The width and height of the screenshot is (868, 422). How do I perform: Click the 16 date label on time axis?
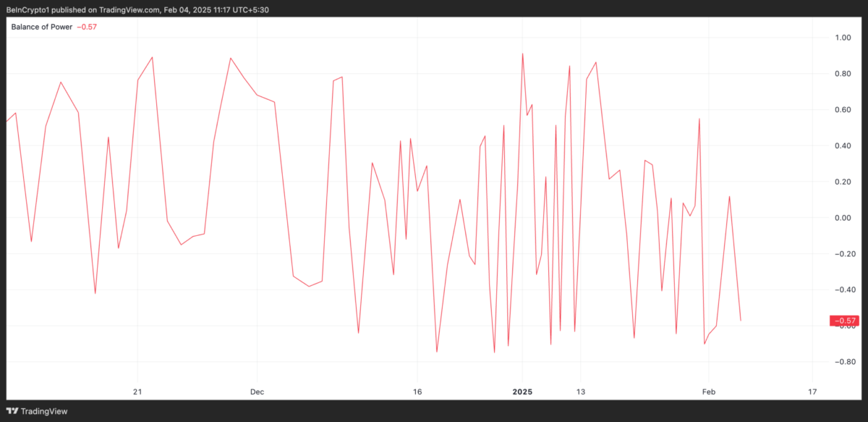pos(417,392)
